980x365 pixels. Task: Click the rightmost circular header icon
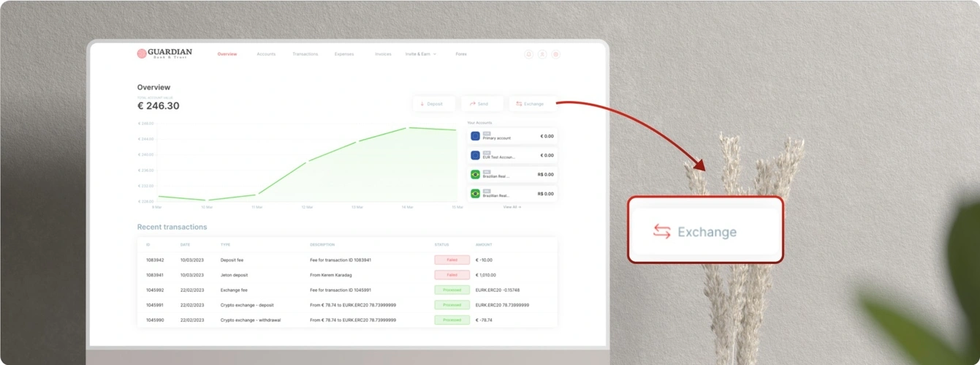(555, 54)
